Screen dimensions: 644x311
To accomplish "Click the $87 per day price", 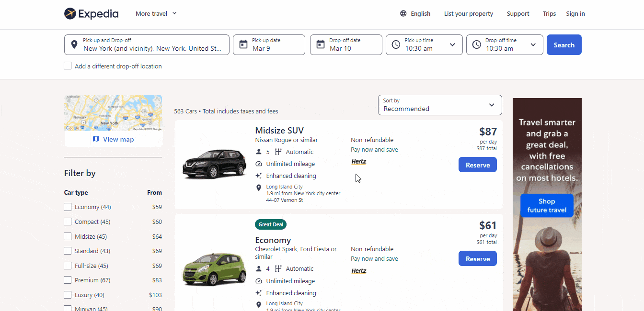I will pos(488,132).
